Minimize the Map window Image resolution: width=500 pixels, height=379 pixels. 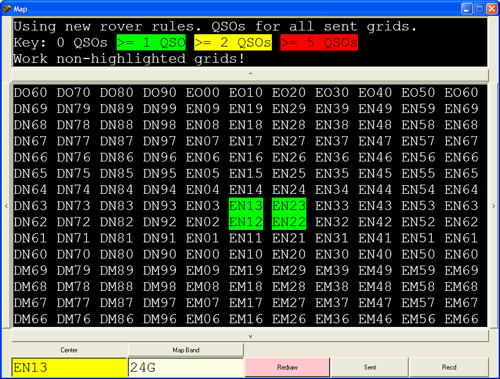pos(467,9)
